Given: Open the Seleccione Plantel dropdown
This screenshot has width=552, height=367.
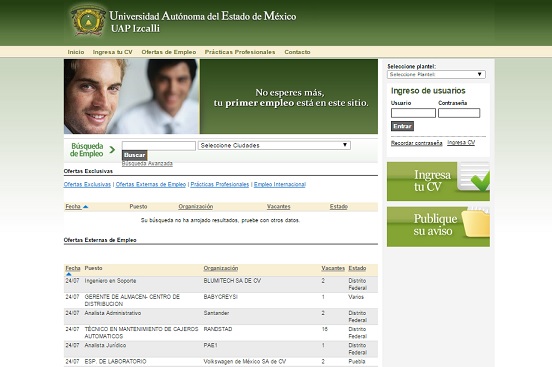Looking at the screenshot, I should tap(436, 74).
